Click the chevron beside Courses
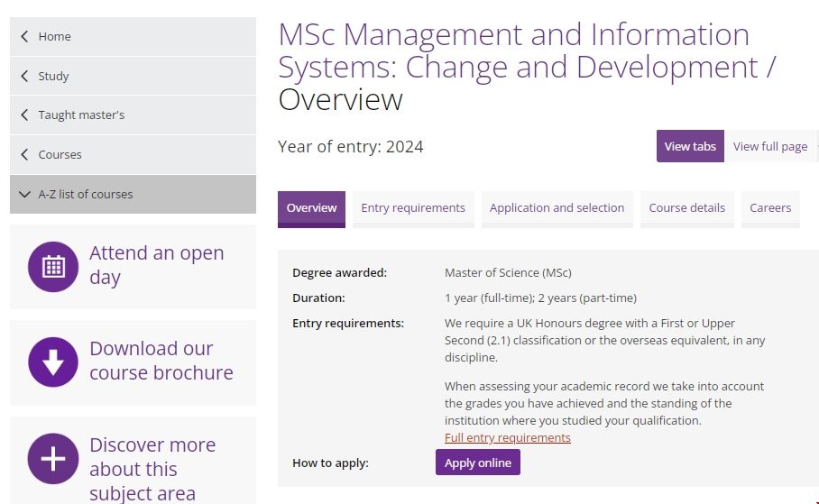 click(24, 155)
